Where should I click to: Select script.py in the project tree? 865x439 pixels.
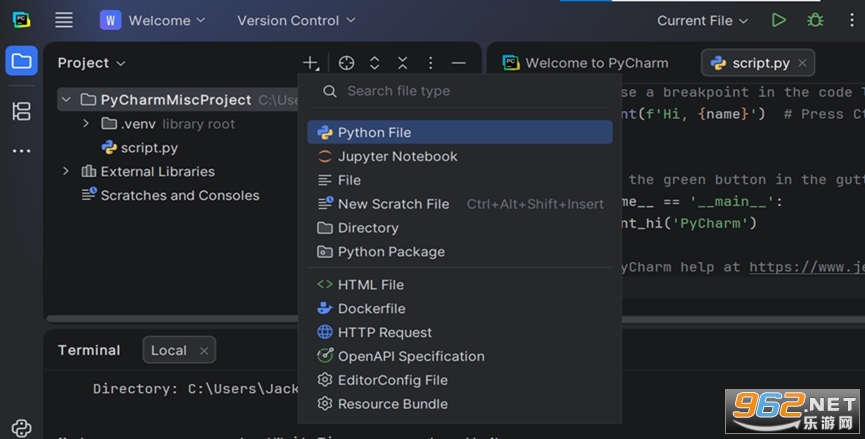coord(140,148)
